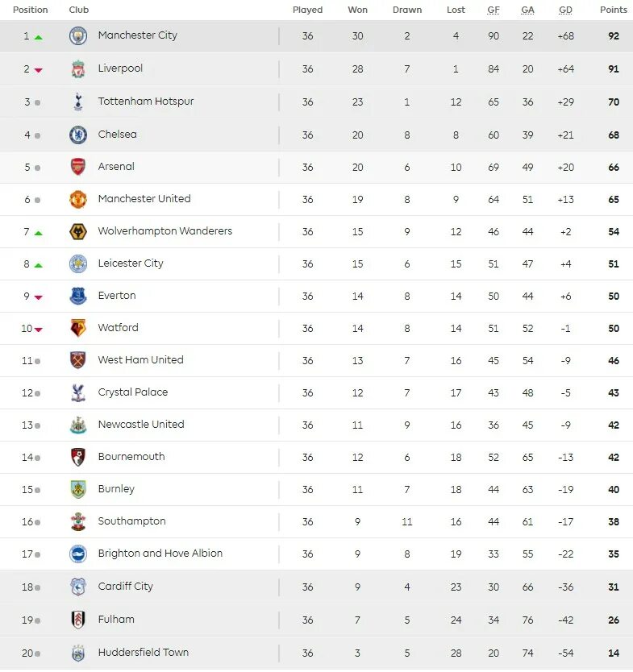
Task: Open the West Ham United club link
Action: [140, 360]
